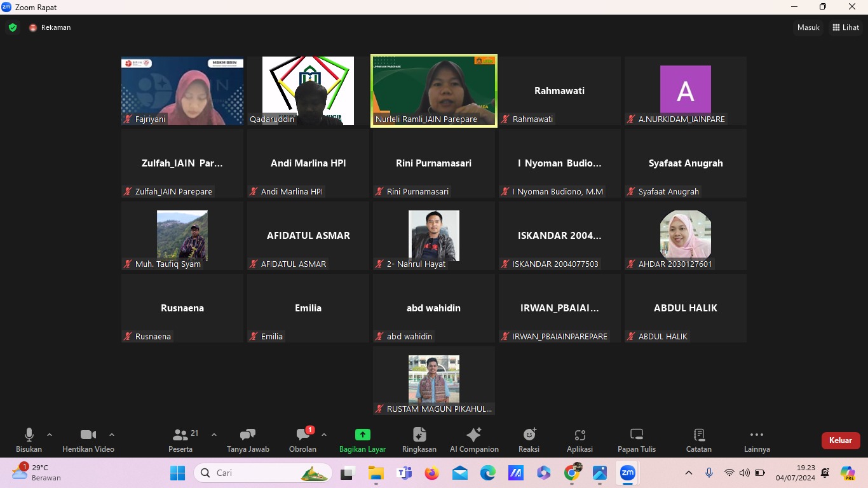Open the Papan Tulis whiteboard
Image resolution: width=868 pixels, height=488 pixels.
[x=637, y=440]
